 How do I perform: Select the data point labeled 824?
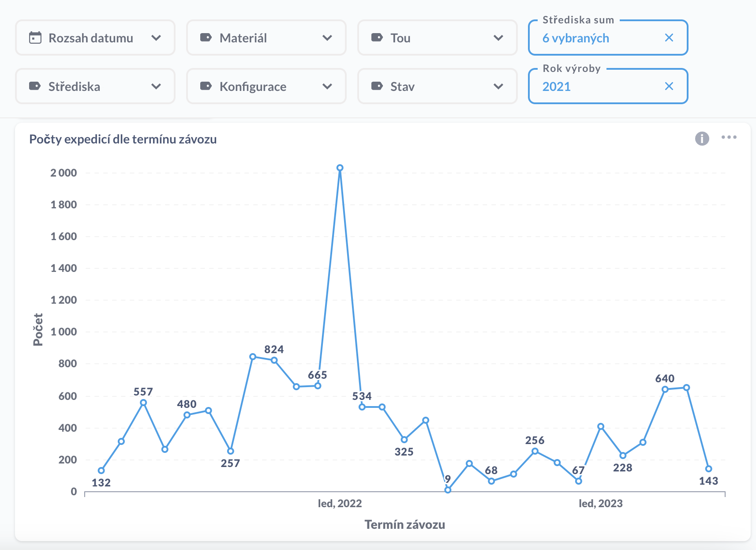(274, 360)
